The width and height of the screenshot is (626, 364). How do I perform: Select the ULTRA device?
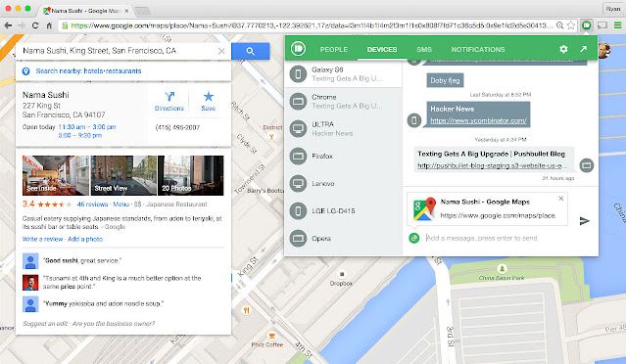pos(343,128)
